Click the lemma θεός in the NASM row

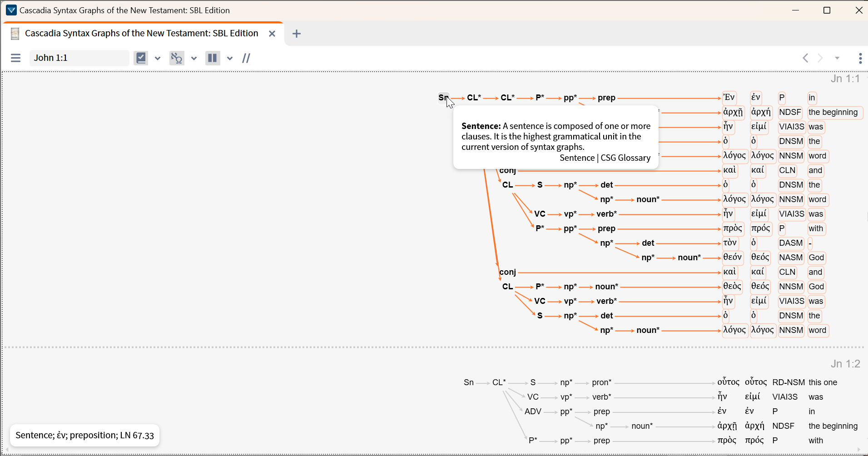[x=760, y=258]
